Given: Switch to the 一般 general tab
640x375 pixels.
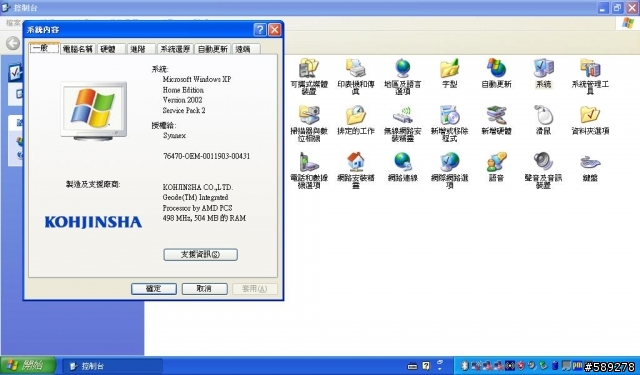Looking at the screenshot, I should [x=44, y=48].
